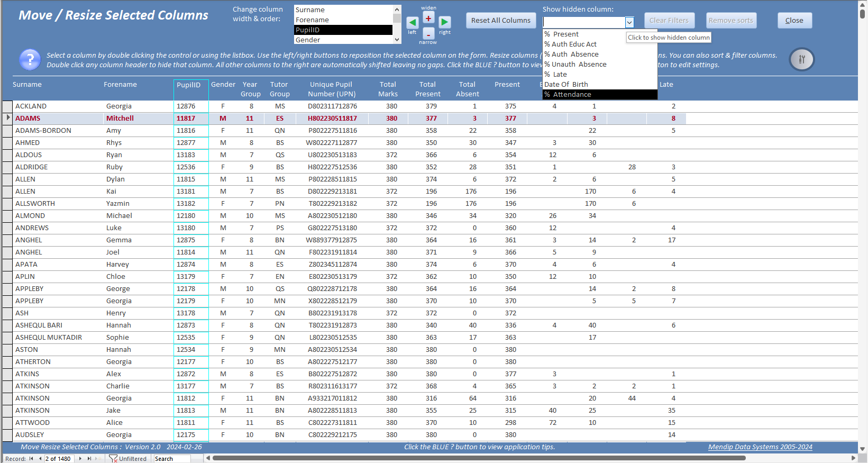The height and width of the screenshot is (463, 868).
Task: Click the Unique Pupil Number column header
Action: [332, 89]
